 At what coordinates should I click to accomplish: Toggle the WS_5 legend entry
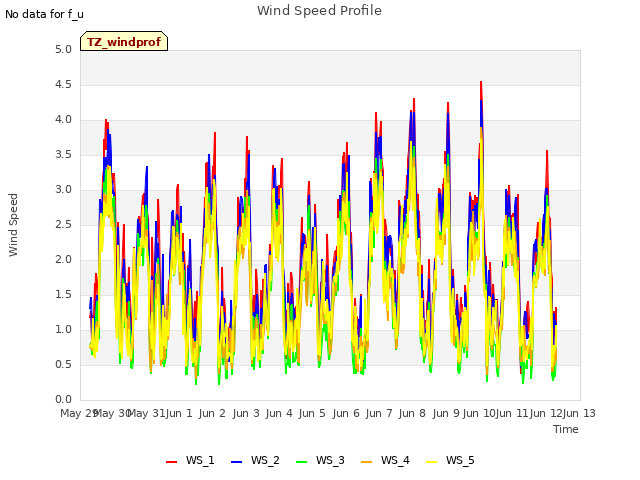[450, 460]
